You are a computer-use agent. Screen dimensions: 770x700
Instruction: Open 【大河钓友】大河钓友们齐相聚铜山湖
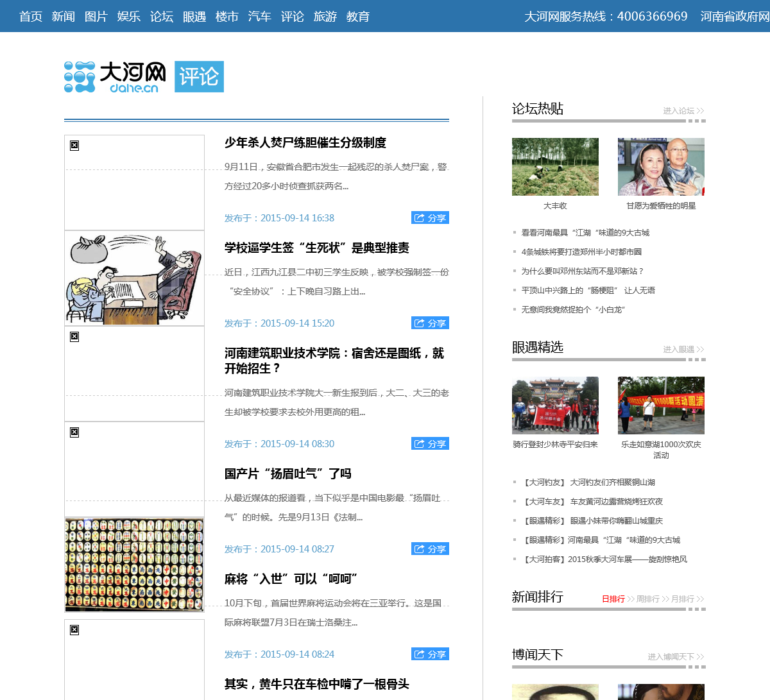click(588, 482)
